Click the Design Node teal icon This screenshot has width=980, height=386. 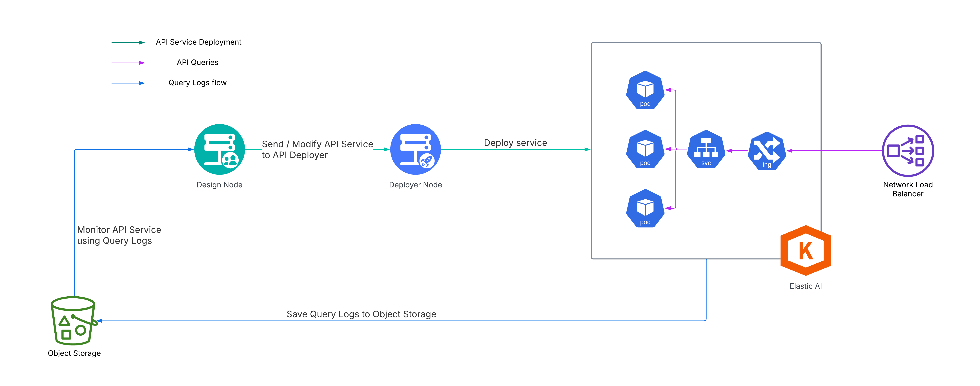tap(219, 149)
